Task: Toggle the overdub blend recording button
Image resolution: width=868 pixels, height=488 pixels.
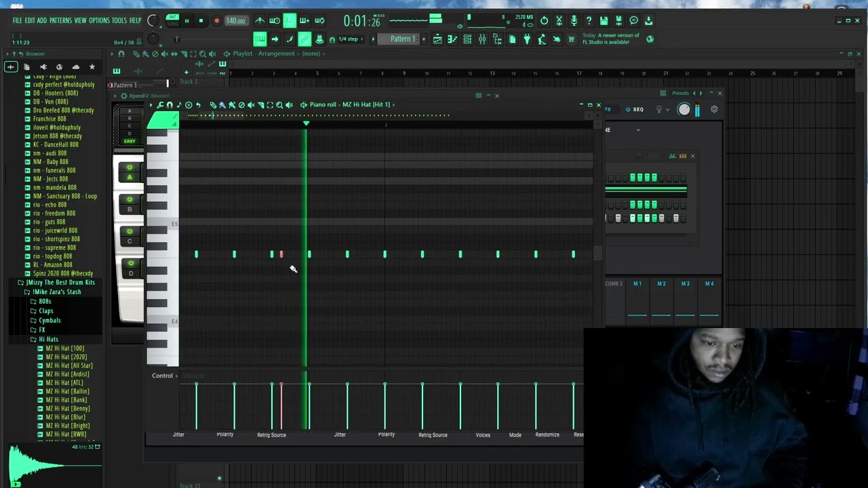Action: pyautogui.click(x=304, y=20)
